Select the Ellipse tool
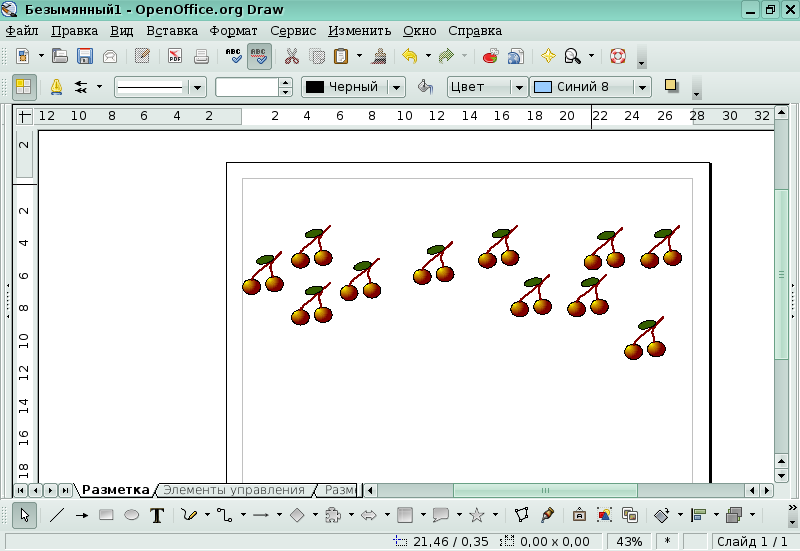 tap(132, 515)
